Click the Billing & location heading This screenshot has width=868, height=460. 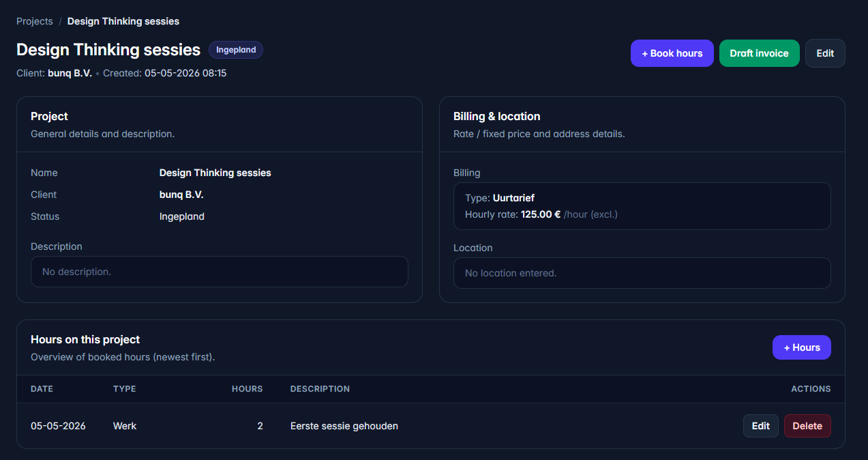pos(497,116)
